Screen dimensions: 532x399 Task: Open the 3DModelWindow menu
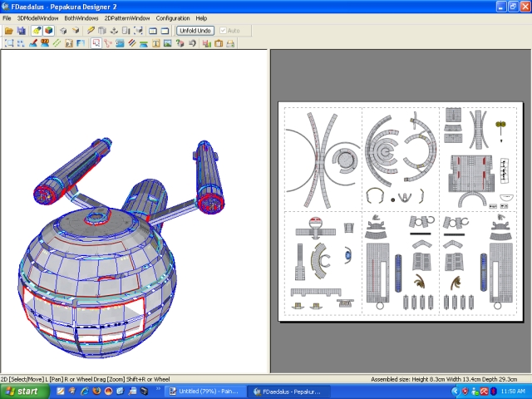[x=37, y=18]
